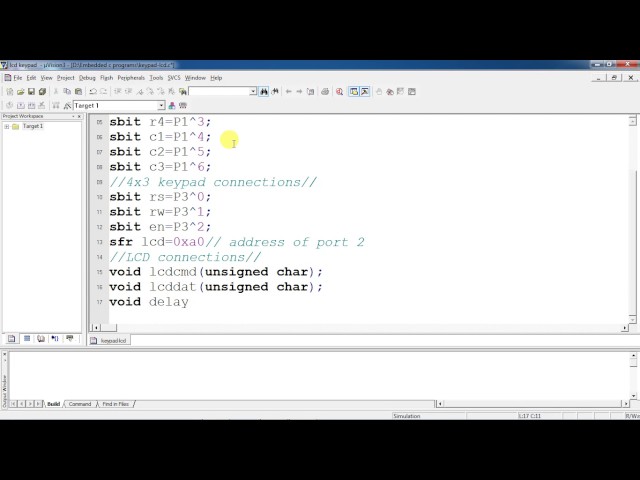
Task: Open the Flash menu
Action: coord(107,78)
